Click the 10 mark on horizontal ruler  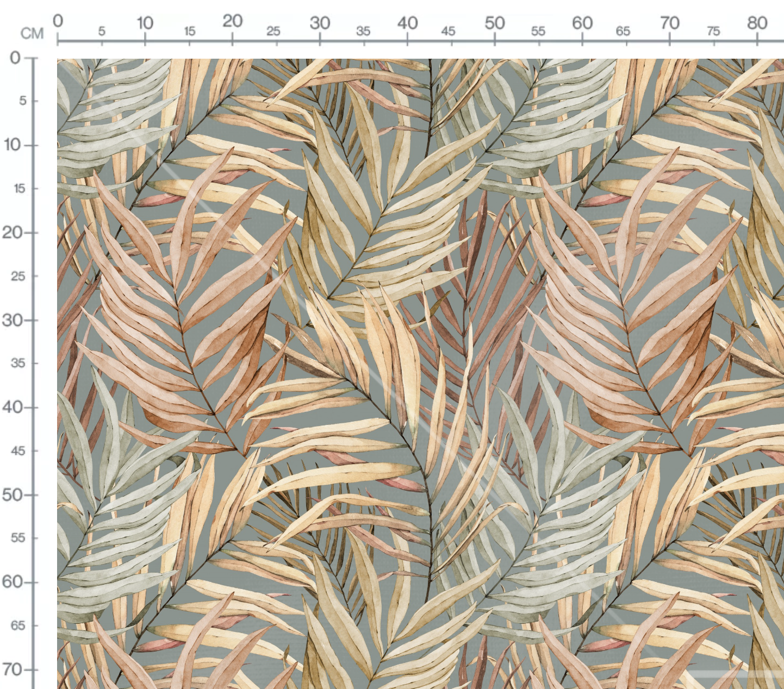click(145, 23)
